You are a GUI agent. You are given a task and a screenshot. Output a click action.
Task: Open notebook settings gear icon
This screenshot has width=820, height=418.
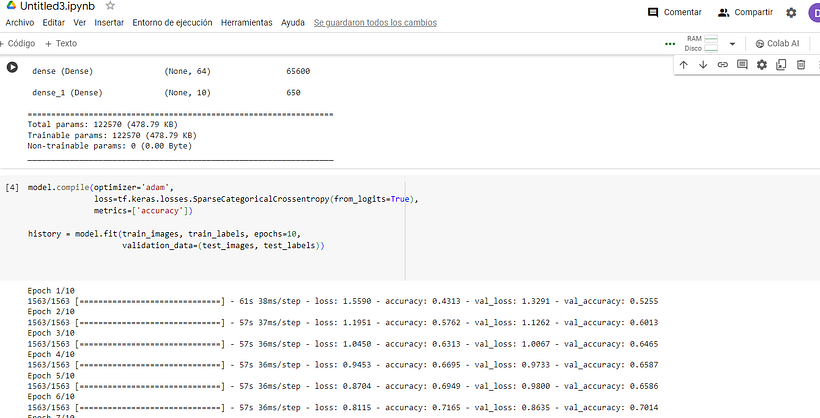(791, 13)
